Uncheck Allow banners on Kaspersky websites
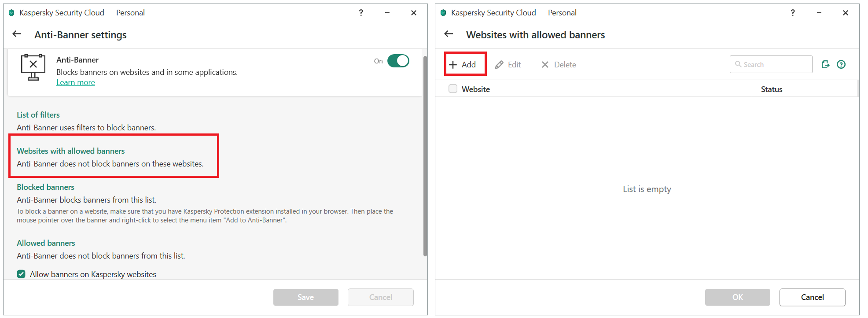868x318 pixels. 21,274
